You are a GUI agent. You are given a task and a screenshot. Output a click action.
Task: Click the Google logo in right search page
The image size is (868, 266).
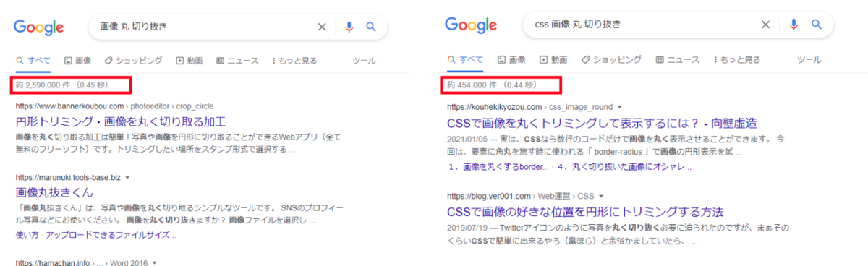pyautogui.click(x=471, y=26)
